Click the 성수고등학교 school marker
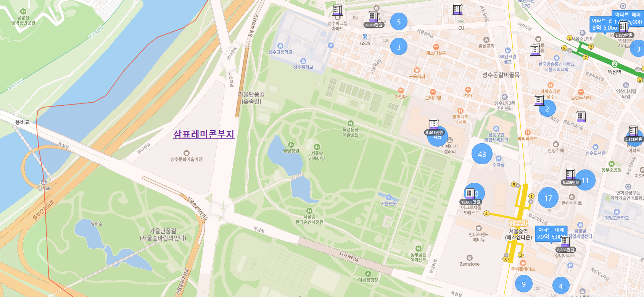Viewport: 644px width, 297px height. (x=280, y=46)
